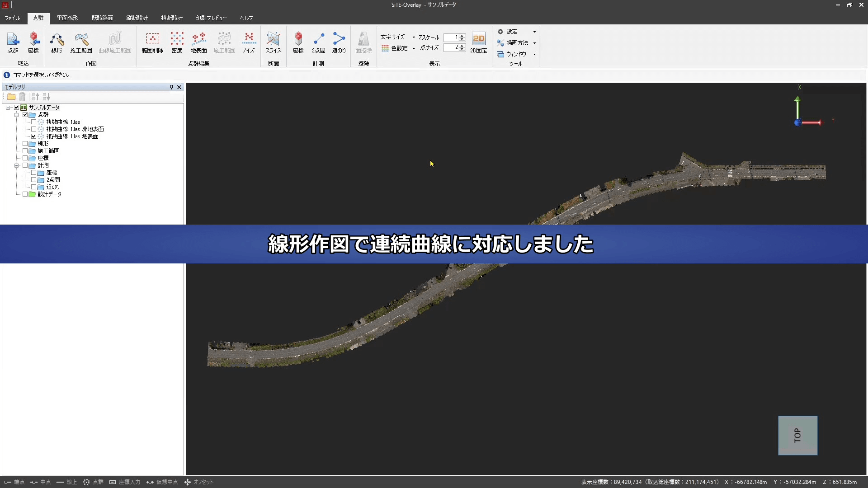The width and height of the screenshot is (868, 488).
Task: Select the 施工範囲 drawing tool
Action: 81,43
